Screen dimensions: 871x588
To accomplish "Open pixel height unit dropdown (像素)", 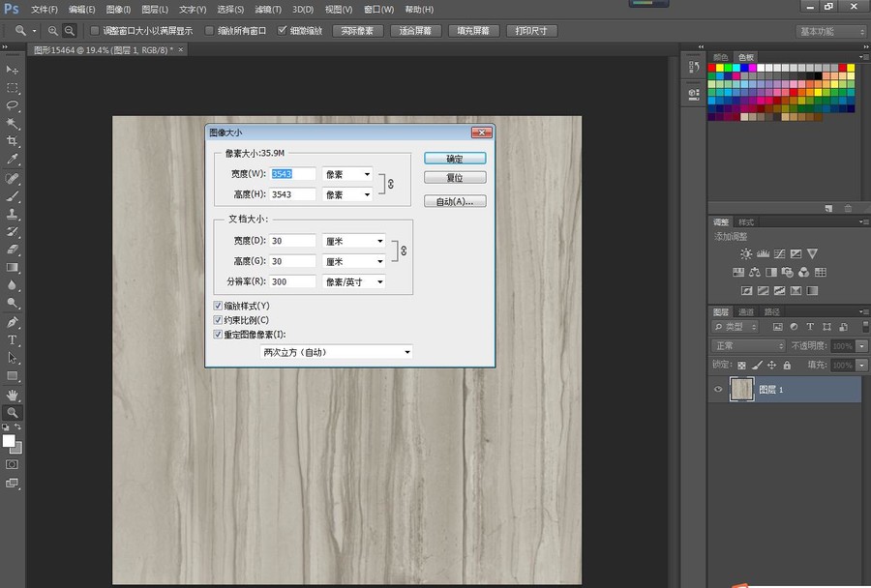I will pos(347,195).
